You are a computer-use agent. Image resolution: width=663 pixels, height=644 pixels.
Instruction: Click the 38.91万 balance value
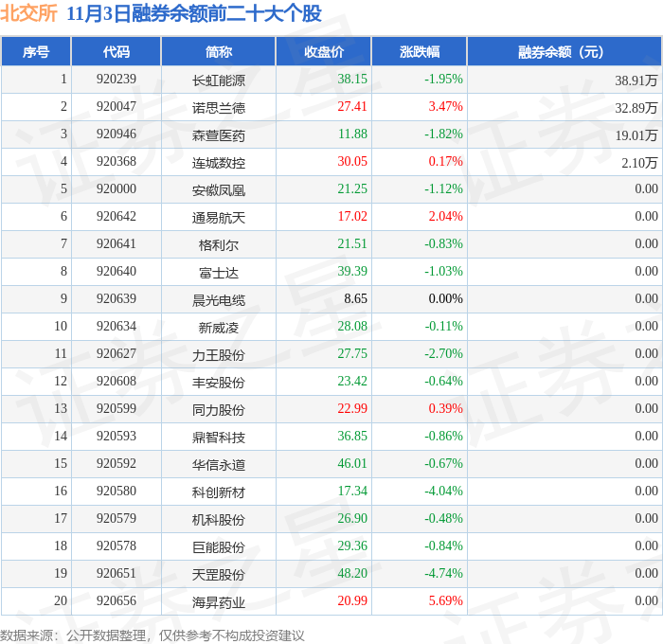[x=636, y=80]
